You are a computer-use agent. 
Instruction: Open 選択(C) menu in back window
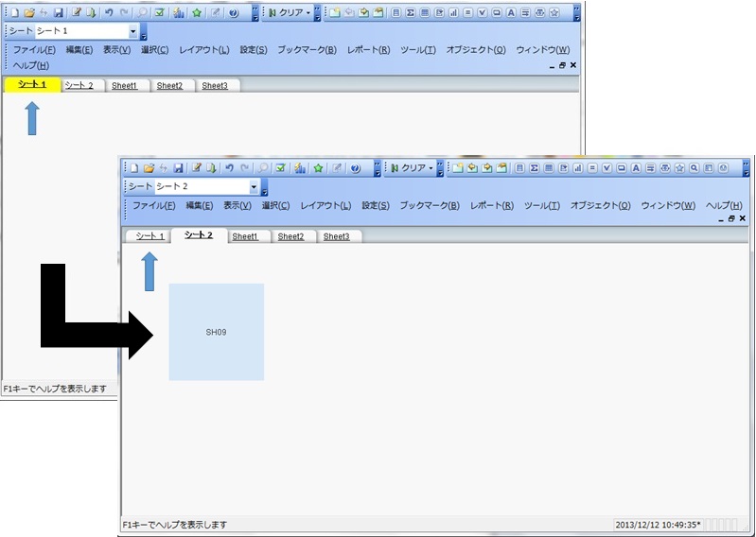[x=155, y=50]
